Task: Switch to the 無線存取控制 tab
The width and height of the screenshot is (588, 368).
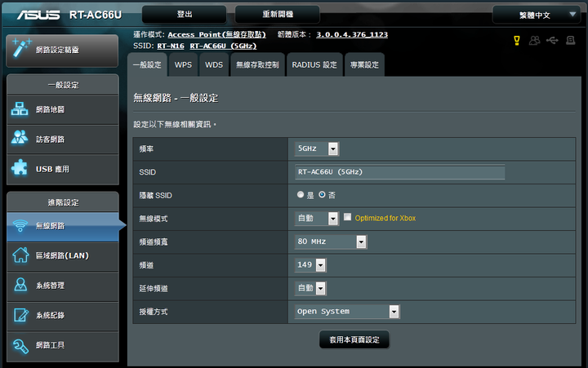Action: tap(257, 64)
